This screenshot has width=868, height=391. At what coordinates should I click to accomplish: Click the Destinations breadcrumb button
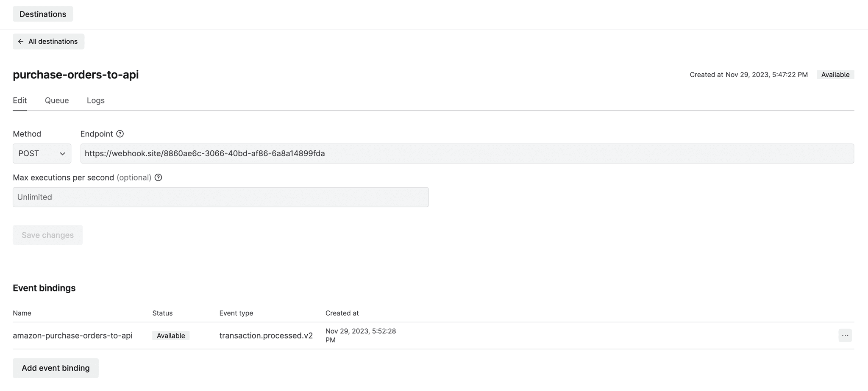43,14
